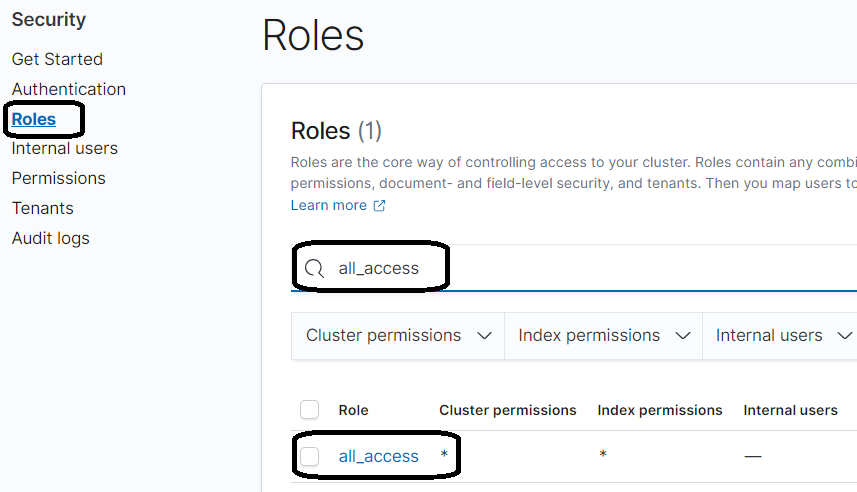Open the Index permissions filter dropdown

(x=603, y=336)
